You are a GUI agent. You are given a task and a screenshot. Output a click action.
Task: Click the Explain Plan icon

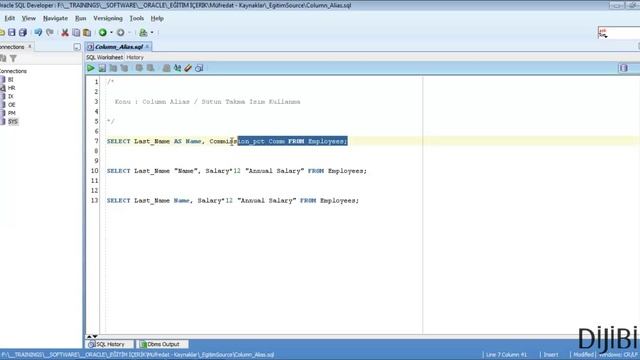113,68
